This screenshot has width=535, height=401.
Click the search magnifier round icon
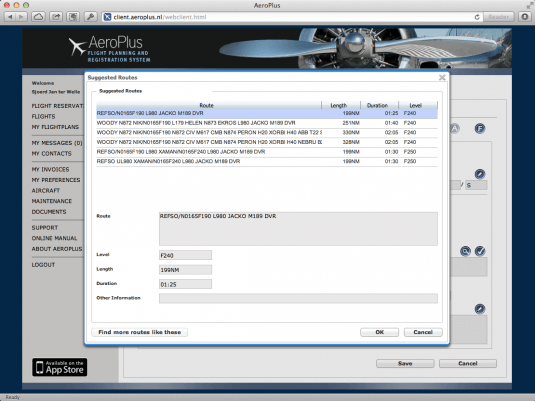tap(465, 251)
